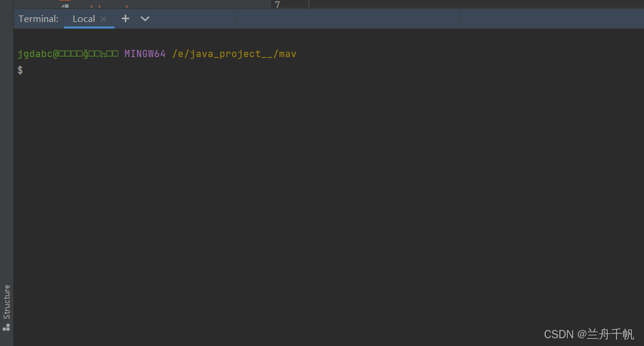This screenshot has height=346, width=644.
Task: Click the MINGW64 text in the prompt
Action: point(145,54)
